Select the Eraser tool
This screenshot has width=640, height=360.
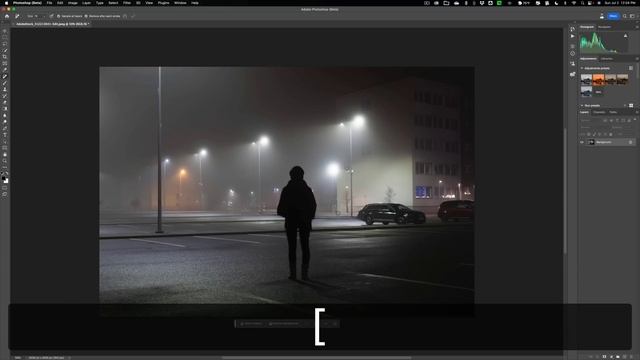[x=5, y=102]
